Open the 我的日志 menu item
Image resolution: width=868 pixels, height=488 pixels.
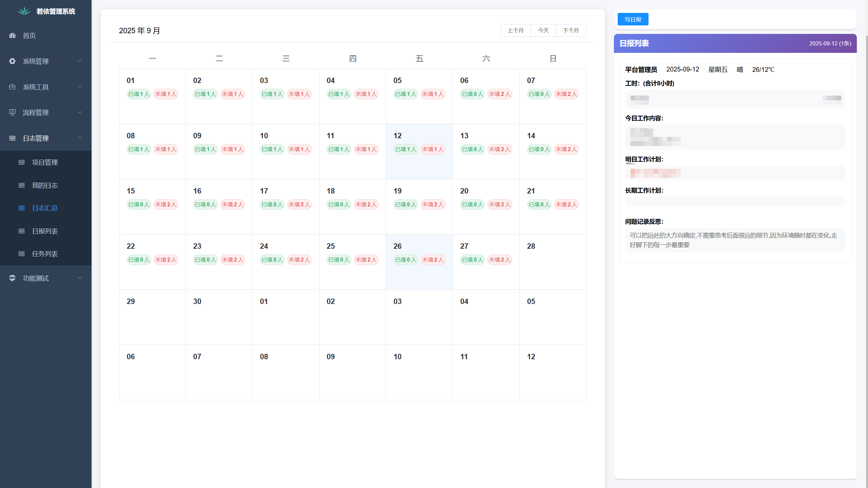(x=45, y=185)
